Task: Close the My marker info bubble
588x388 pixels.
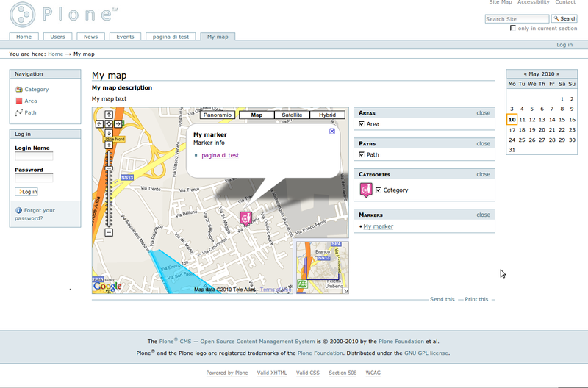Action: [332, 132]
